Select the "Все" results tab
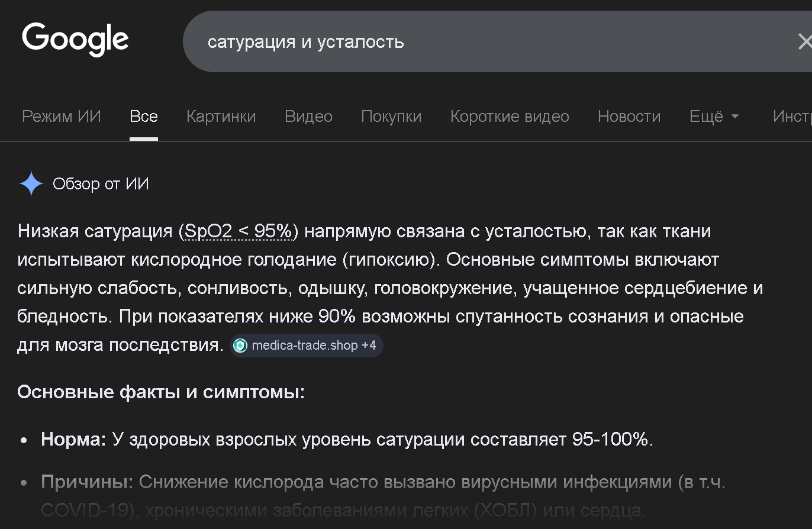Viewport: 812px width, 529px height. (144, 117)
